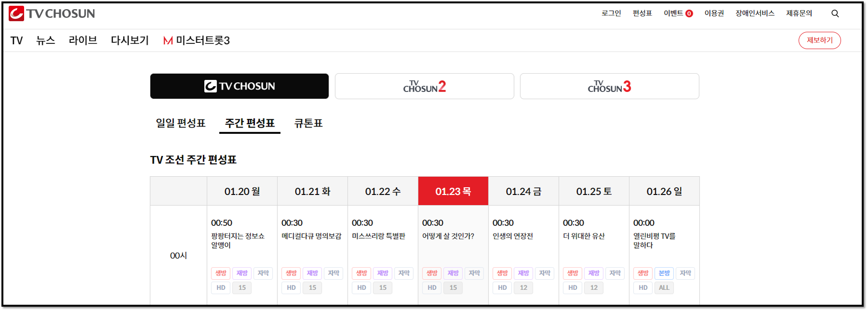Click the TV CHOSUN logo in the header
Image resolution: width=868 pixels, height=311 pixels.
(x=52, y=13)
